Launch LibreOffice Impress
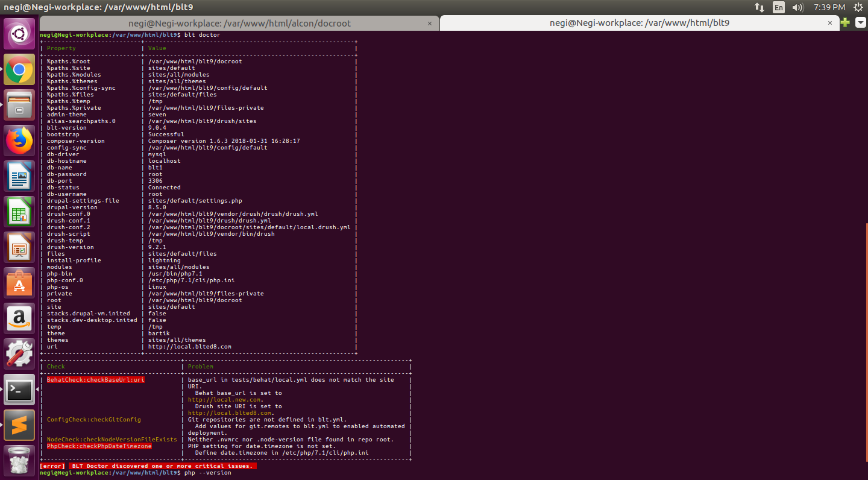 pyautogui.click(x=19, y=247)
